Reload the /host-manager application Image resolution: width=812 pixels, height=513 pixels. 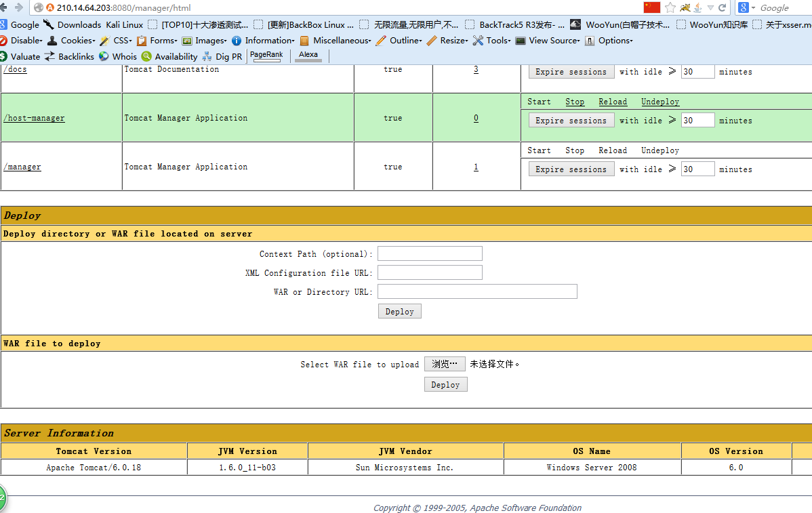[613, 102]
